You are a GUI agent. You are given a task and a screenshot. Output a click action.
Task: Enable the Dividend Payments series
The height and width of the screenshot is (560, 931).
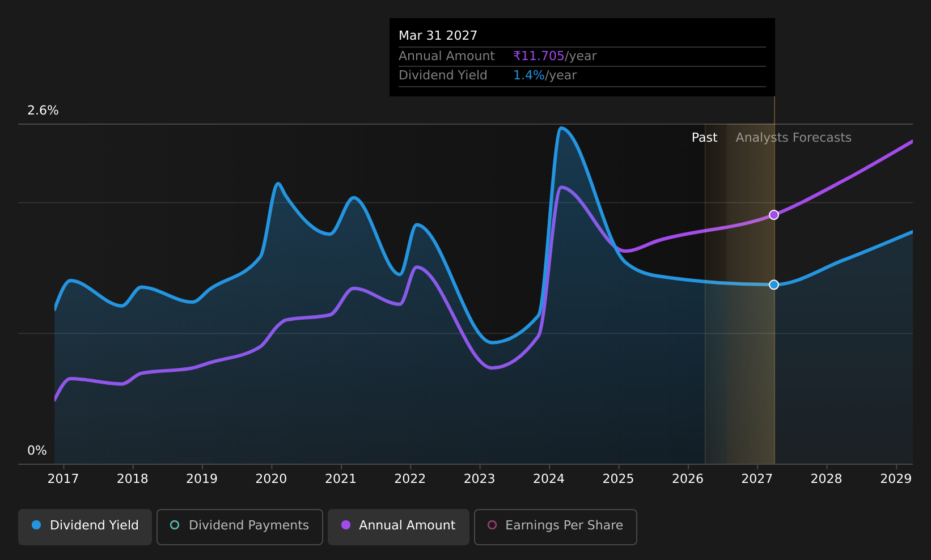click(240, 527)
